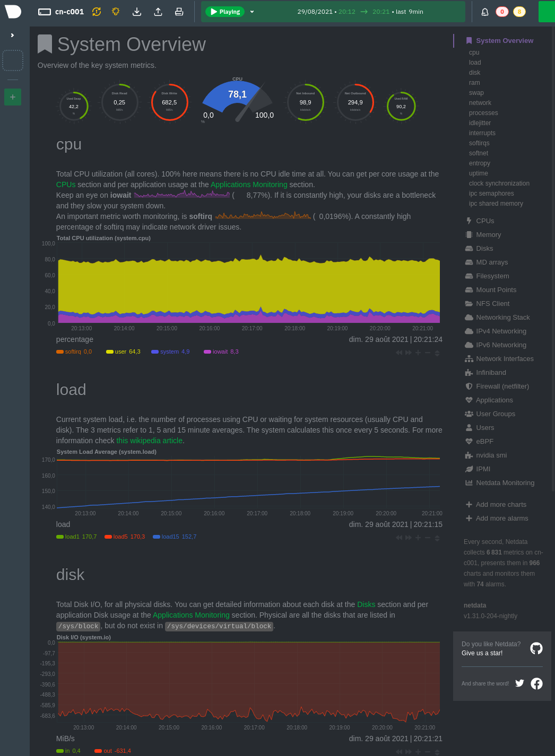Viewport: 555px width, 756px height.
Task: Toggle the out series in the disk legend
Action: pos(112,751)
